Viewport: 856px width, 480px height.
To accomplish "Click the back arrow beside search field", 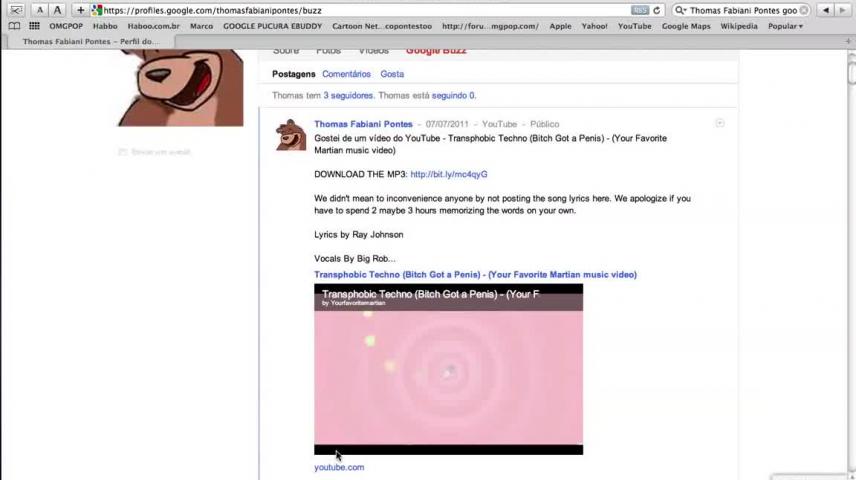I will (x=826, y=10).
